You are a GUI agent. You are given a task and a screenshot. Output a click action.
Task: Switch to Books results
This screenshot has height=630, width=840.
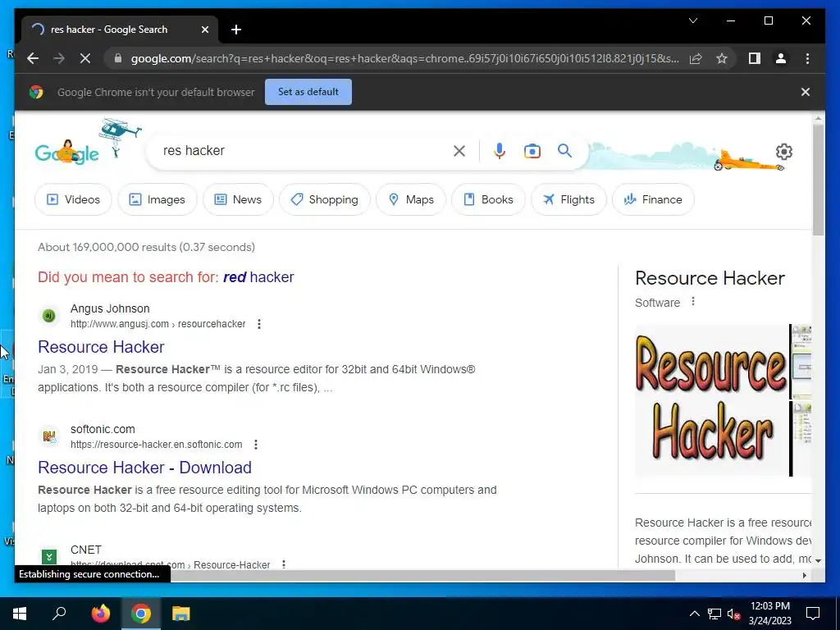[488, 199]
